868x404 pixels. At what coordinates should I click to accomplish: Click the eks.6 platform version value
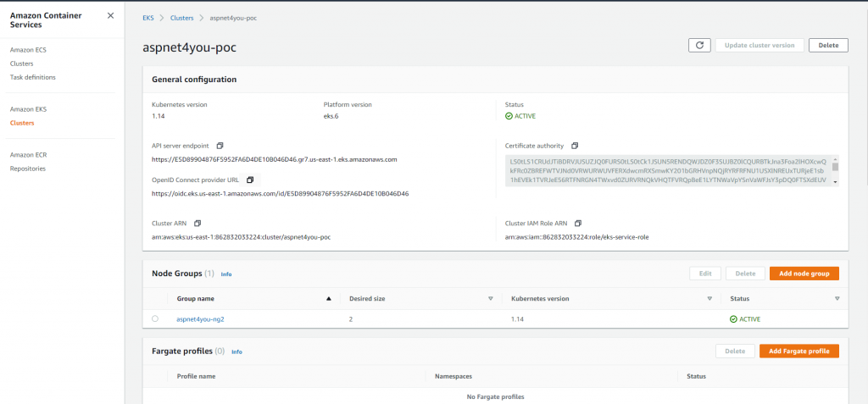click(x=331, y=116)
